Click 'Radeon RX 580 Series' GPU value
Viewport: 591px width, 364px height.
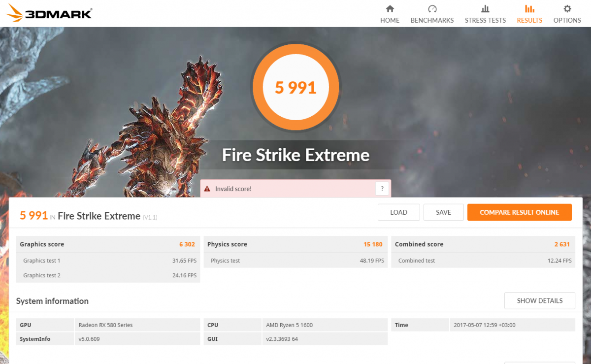coord(105,325)
